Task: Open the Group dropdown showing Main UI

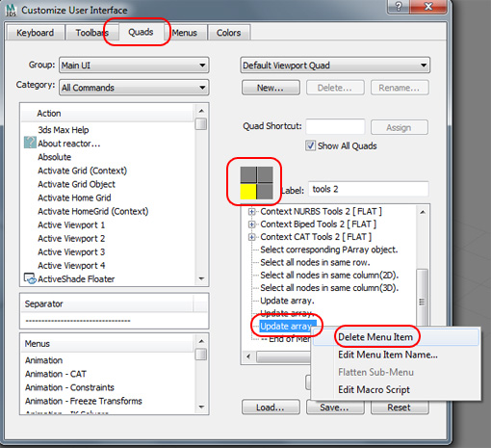Action: click(134, 66)
